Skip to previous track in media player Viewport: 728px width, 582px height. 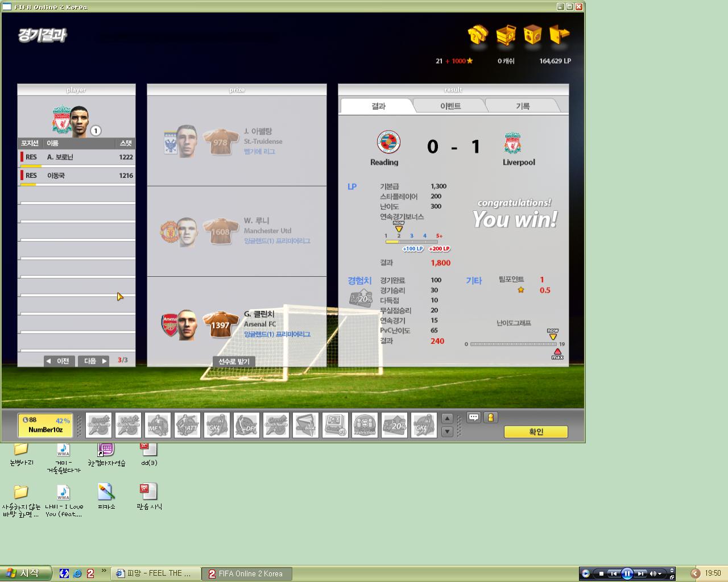[614, 574]
